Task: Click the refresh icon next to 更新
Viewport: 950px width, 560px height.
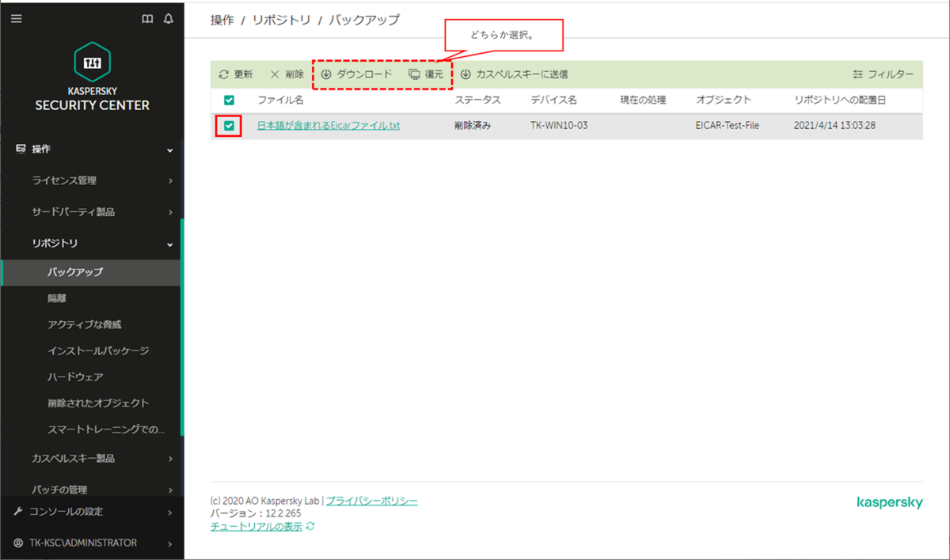Action: (x=223, y=74)
